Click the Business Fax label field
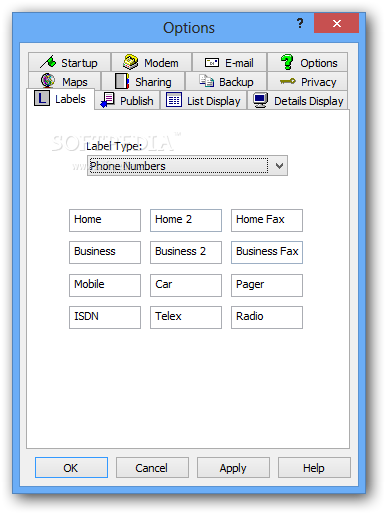 click(x=267, y=252)
